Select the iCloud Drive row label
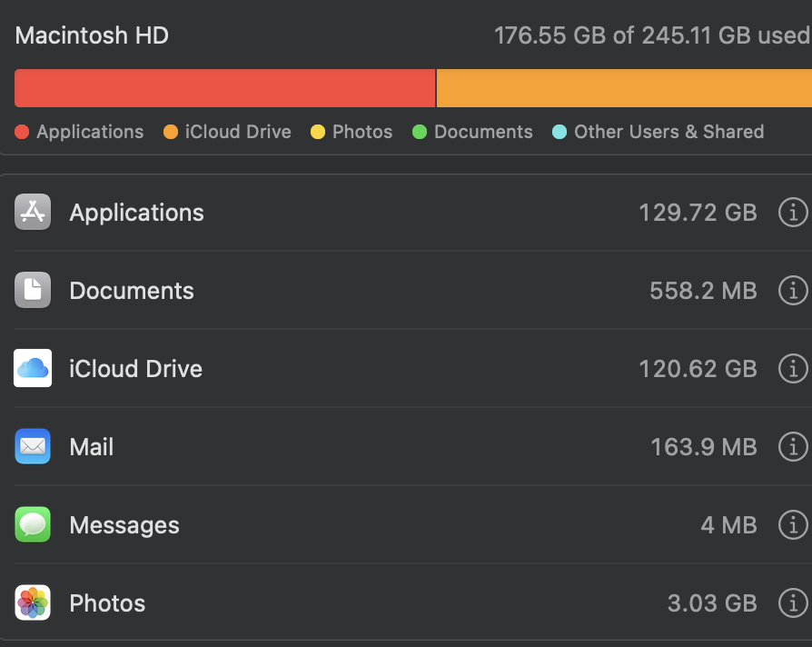This screenshot has height=647, width=812. point(136,369)
